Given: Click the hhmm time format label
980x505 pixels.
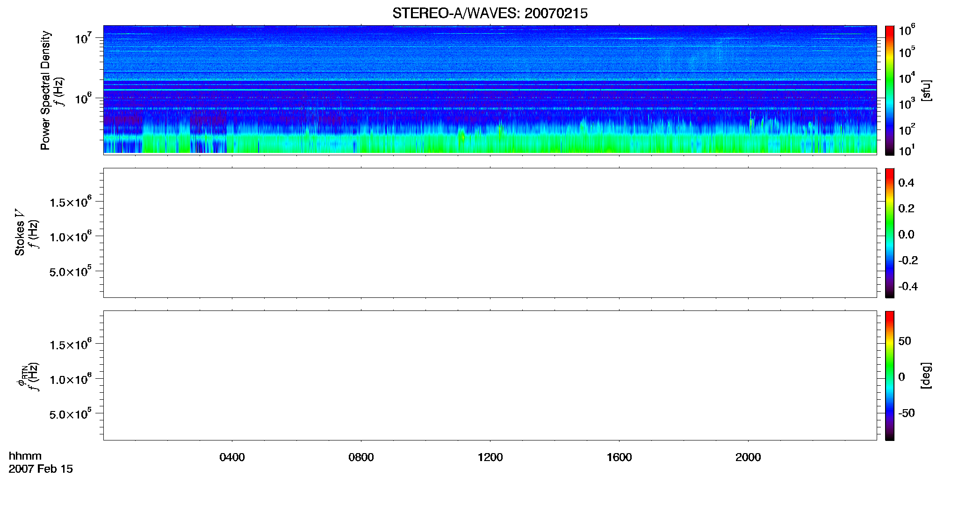Looking at the screenshot, I should [x=25, y=456].
